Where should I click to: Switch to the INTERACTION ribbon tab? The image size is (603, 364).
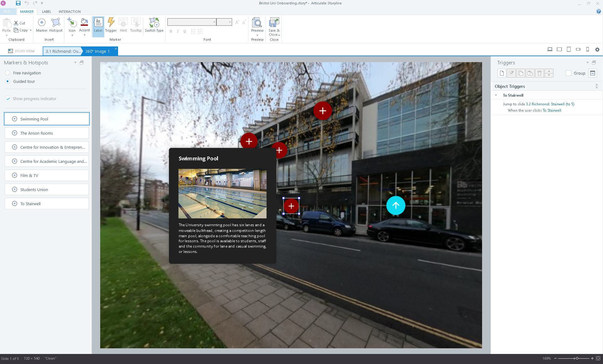[69, 12]
